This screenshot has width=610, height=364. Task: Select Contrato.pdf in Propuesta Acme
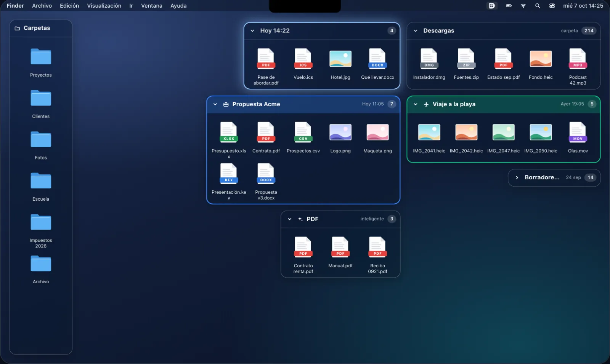tap(266, 137)
